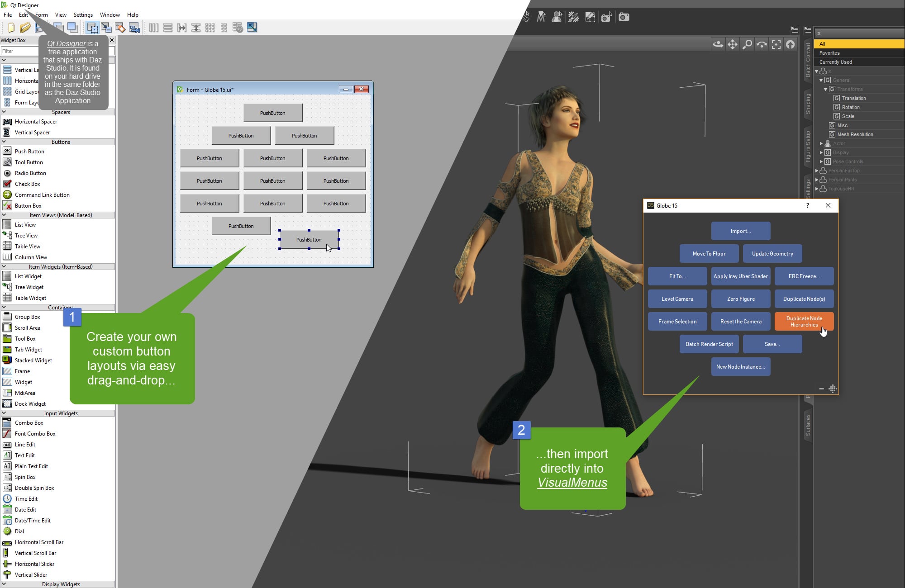
Task: Select the Lay Out in a Grid icon
Action: click(x=210, y=28)
